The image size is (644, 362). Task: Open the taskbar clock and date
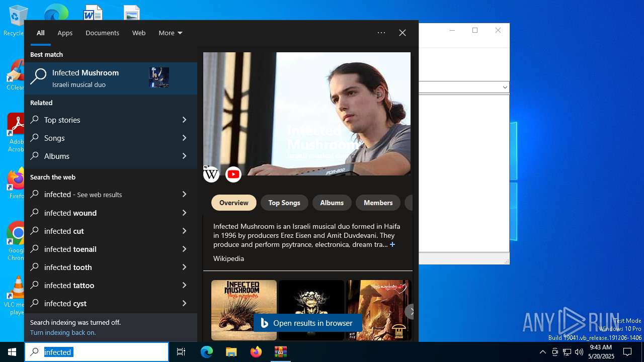pos(601,352)
